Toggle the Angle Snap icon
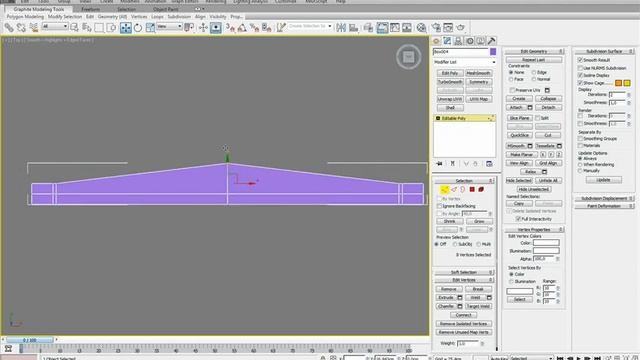The height and width of the screenshot is (360, 640). point(242,27)
